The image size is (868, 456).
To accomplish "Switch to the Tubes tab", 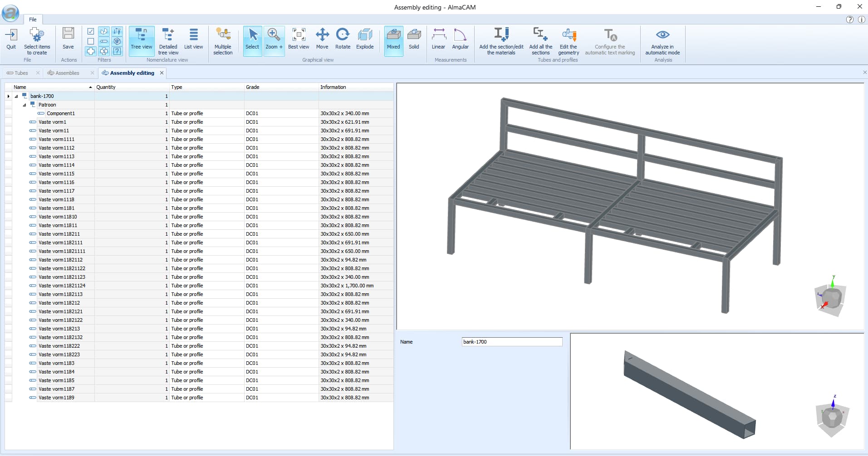I will [20, 73].
